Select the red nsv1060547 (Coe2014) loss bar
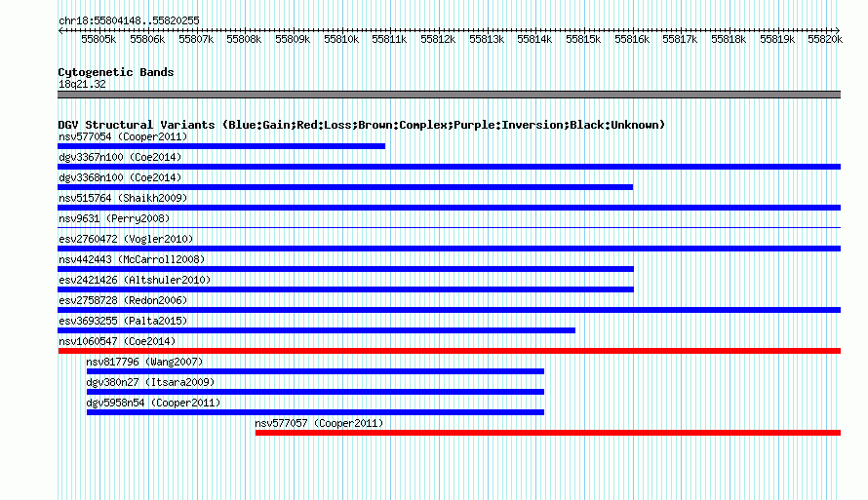 pyautogui.click(x=449, y=351)
